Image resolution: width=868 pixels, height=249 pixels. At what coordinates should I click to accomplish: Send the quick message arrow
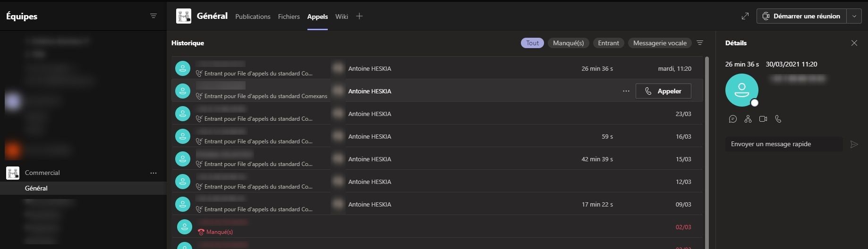(854, 144)
